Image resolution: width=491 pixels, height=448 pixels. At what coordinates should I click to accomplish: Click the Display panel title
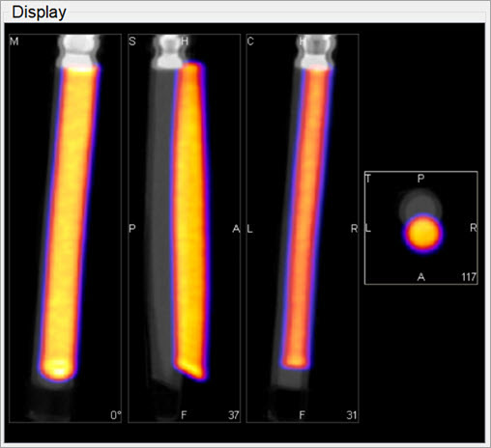(39, 13)
